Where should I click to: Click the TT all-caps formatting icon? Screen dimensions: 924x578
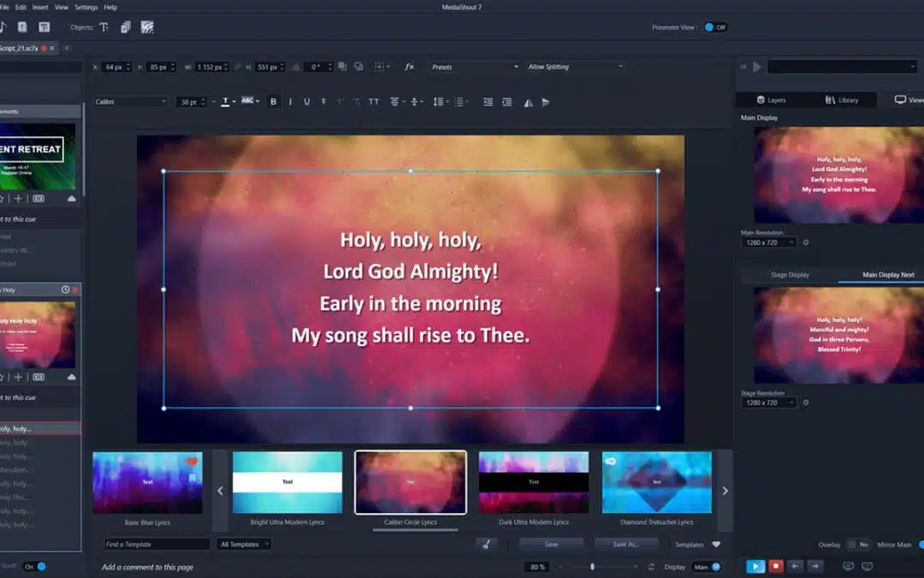coord(374,101)
